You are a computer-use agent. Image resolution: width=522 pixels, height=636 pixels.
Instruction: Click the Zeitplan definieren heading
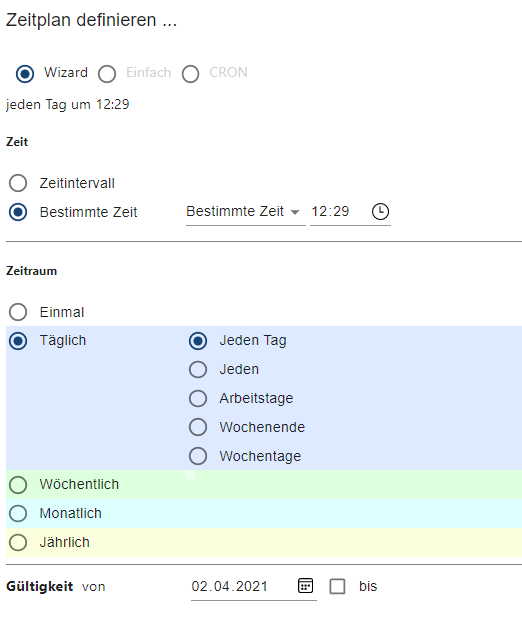(x=91, y=20)
